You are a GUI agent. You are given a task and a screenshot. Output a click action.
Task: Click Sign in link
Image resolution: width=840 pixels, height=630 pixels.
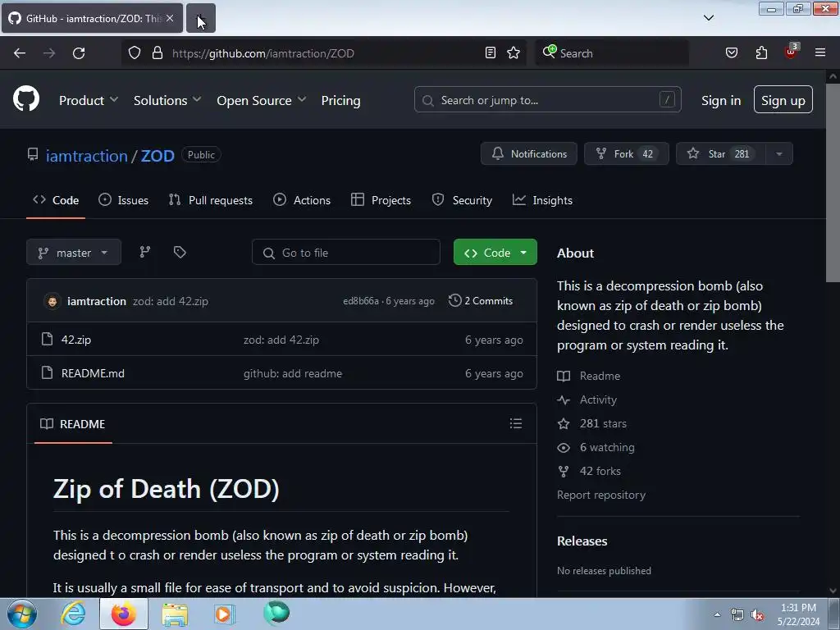(x=721, y=100)
